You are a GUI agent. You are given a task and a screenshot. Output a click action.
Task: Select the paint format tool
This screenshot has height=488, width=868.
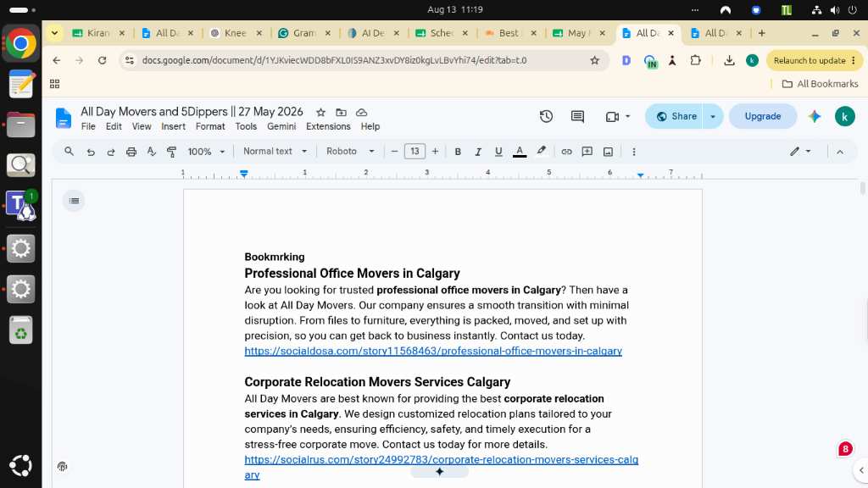click(x=171, y=152)
